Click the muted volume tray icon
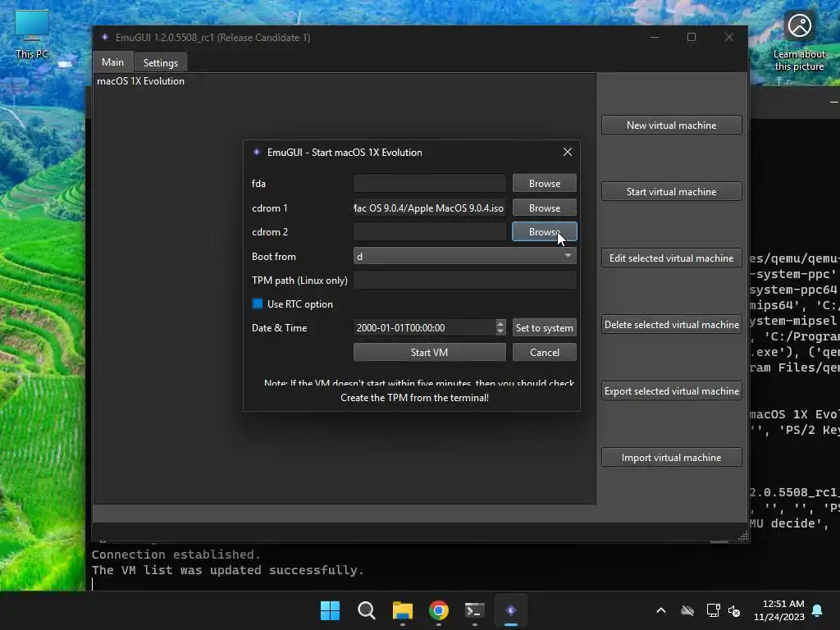Screen dimensions: 840x630 tap(734, 610)
